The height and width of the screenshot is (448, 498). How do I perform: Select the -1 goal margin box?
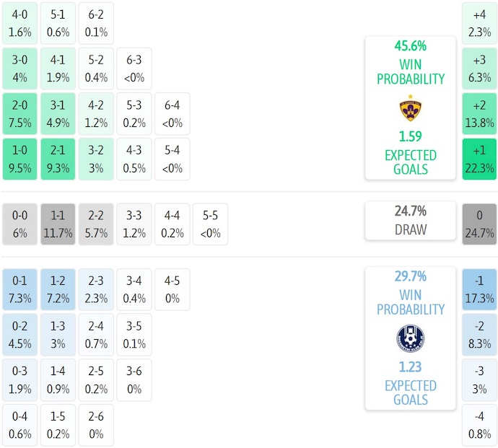(x=479, y=289)
